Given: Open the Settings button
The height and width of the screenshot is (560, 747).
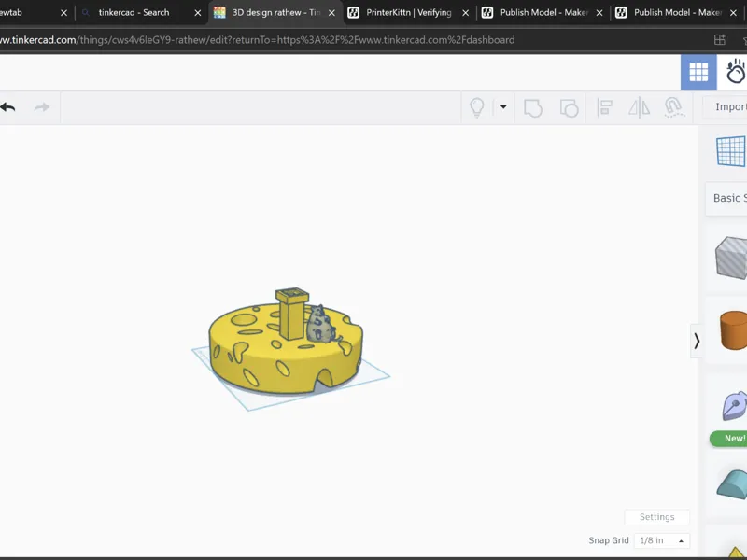Looking at the screenshot, I should point(657,517).
